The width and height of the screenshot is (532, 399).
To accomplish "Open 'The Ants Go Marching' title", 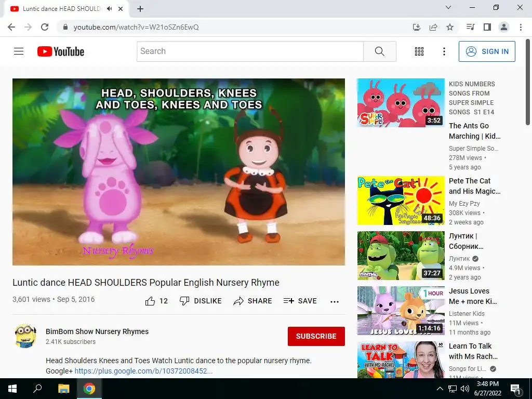I will coord(475,131).
